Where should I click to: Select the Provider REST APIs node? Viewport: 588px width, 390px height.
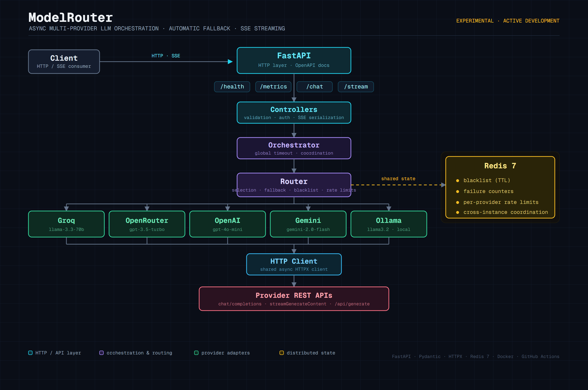point(294,299)
